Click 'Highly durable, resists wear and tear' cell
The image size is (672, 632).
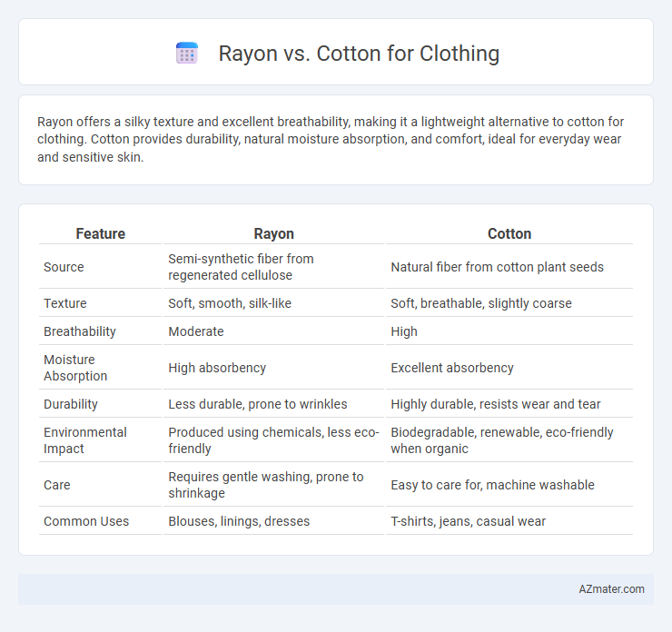(509, 404)
